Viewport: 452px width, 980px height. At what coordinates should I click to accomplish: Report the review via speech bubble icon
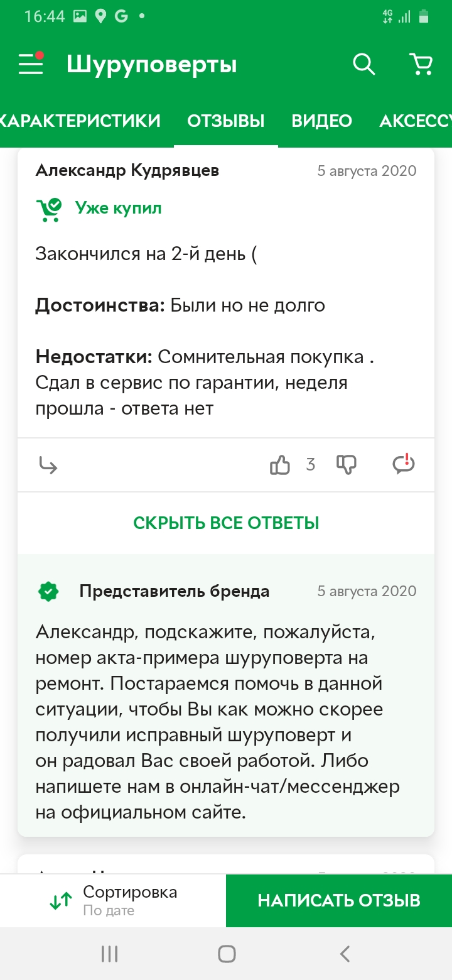pos(404,464)
